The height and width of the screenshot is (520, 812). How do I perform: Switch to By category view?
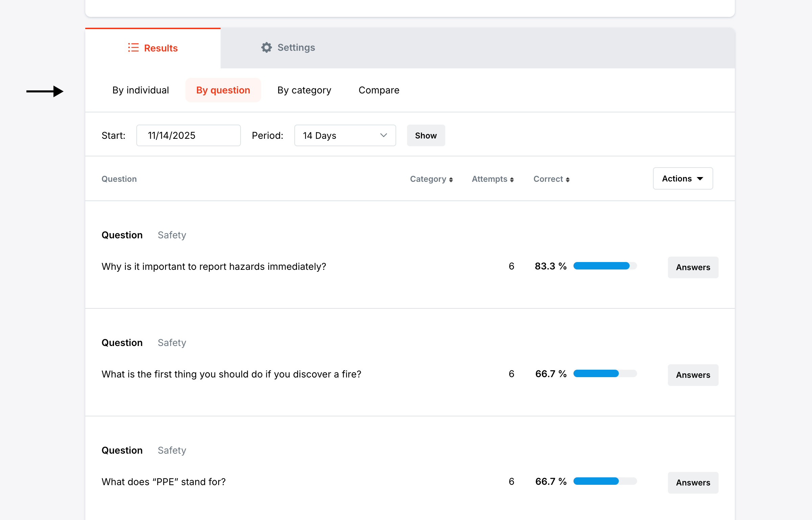click(304, 90)
